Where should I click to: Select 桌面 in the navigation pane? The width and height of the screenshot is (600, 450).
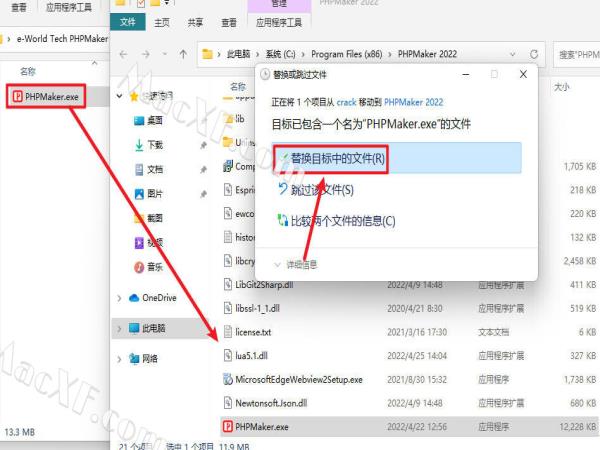(x=148, y=121)
